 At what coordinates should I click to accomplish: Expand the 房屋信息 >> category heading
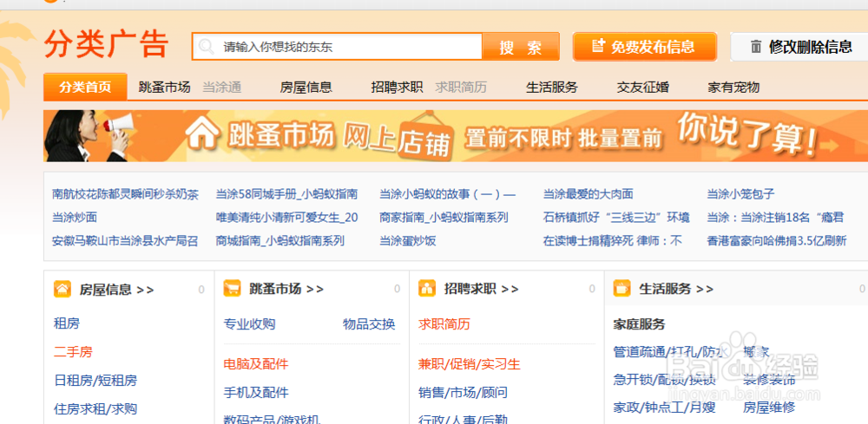117,289
